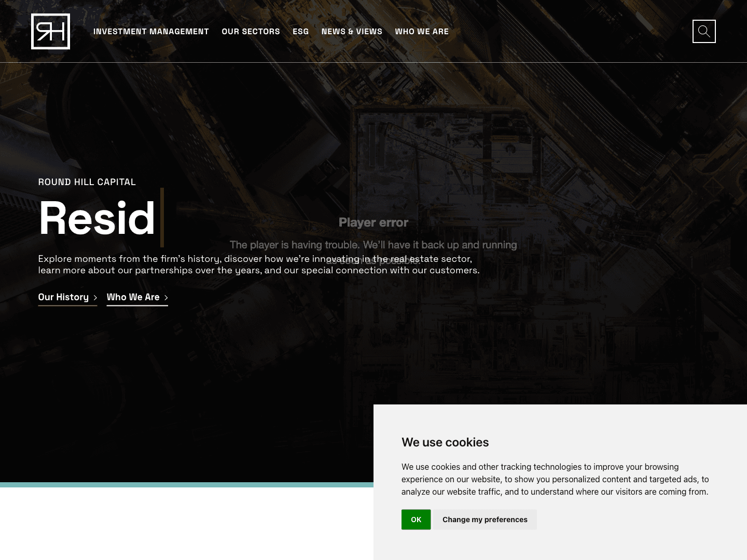Click the arrow beside Our History
747x560 pixels.
(x=95, y=298)
